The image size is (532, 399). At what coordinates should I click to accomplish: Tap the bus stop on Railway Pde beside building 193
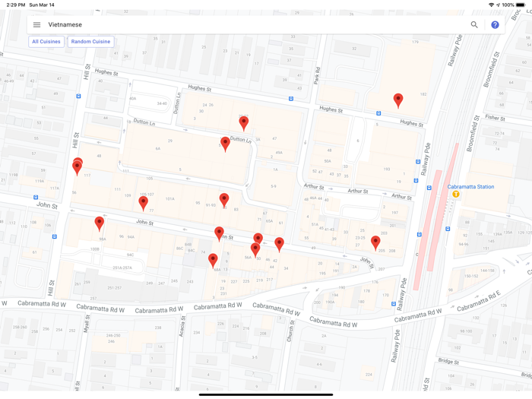click(x=418, y=162)
